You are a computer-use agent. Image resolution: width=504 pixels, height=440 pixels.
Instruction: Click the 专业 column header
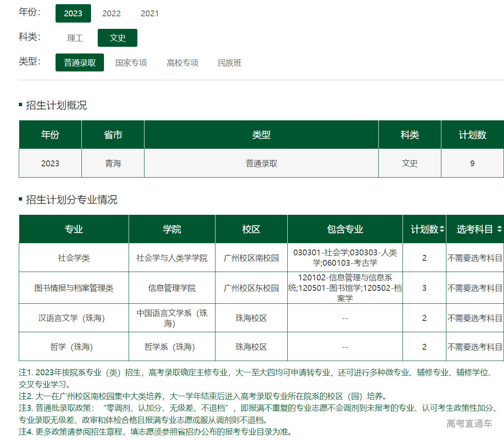tap(74, 229)
